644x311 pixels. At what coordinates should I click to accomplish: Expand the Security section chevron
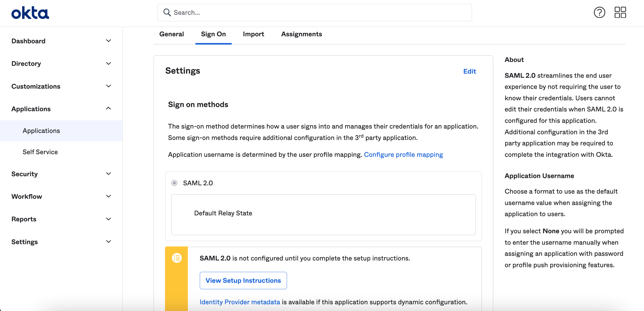108,174
